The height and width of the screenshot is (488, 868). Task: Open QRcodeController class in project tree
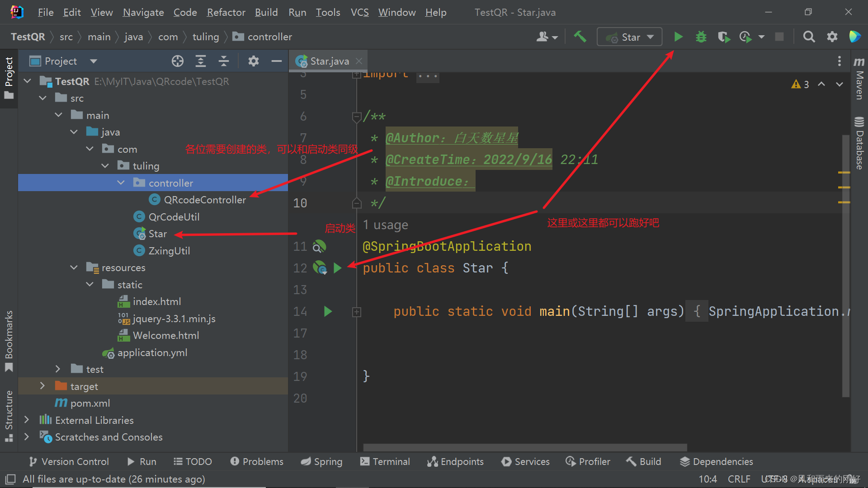point(204,200)
